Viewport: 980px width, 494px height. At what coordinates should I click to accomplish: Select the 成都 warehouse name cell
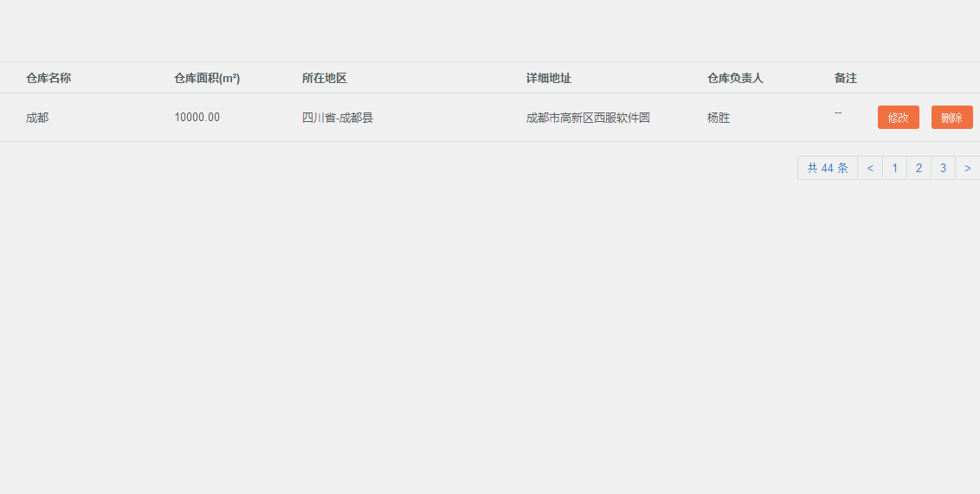click(x=37, y=118)
